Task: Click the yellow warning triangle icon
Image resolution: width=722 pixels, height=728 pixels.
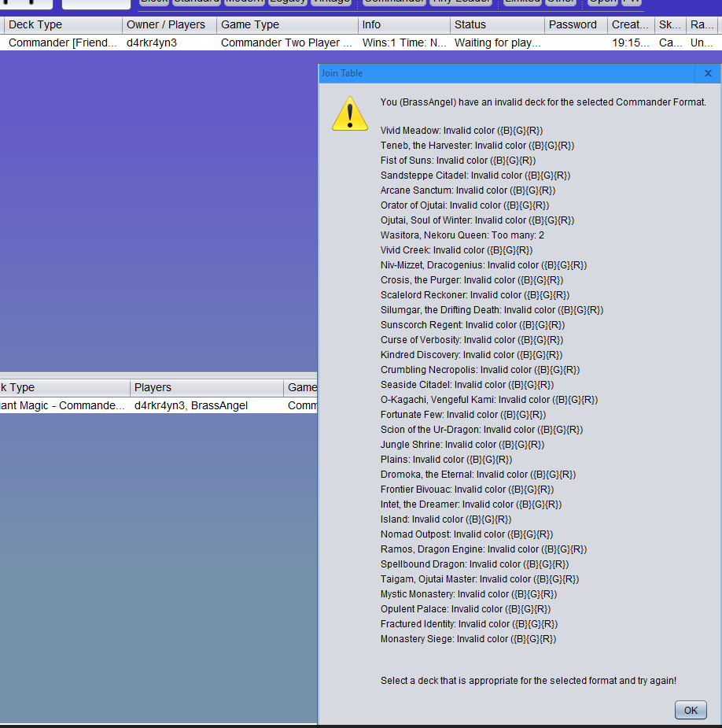Action: [x=350, y=114]
